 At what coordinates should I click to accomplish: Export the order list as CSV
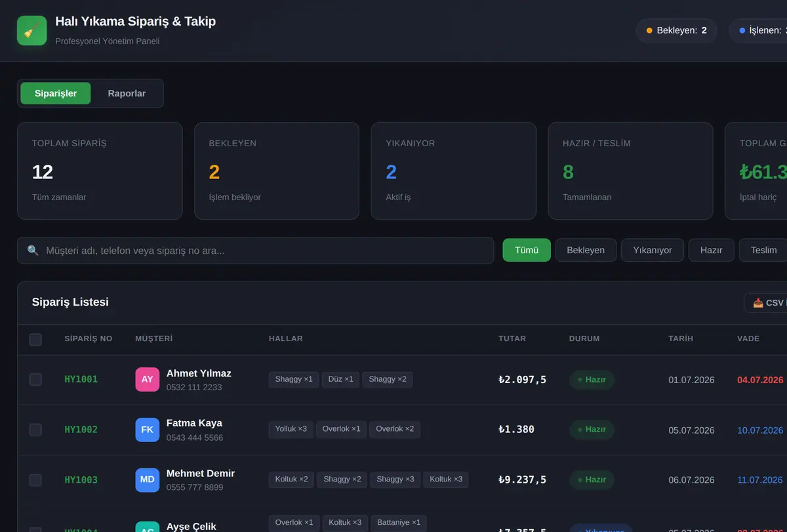[766, 303]
